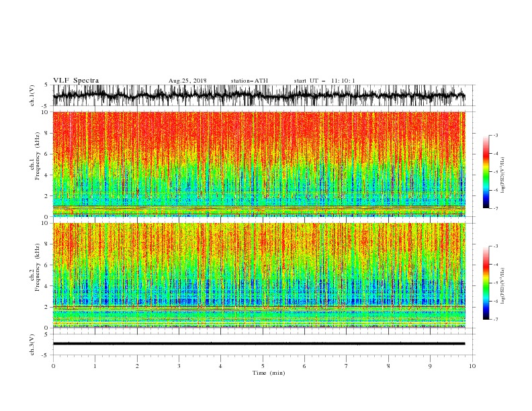Click time axis tick label "1"
The height and width of the screenshot is (411, 532).
(x=95, y=366)
